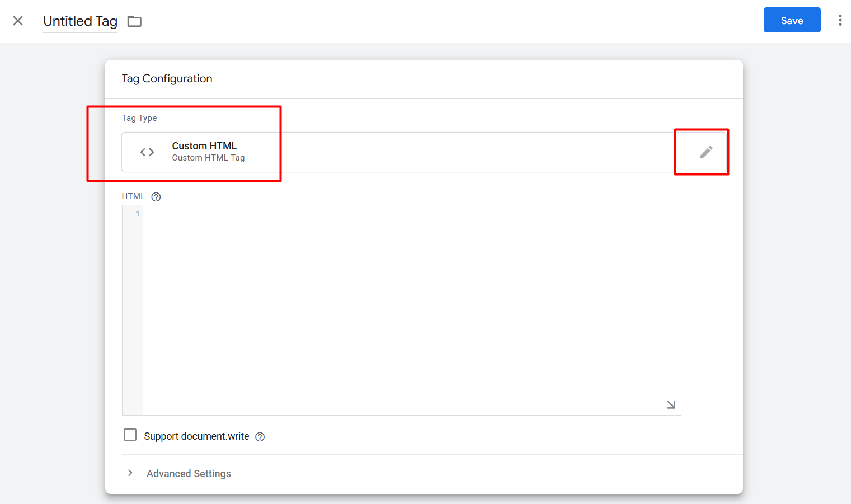
Task: Click line number 1 in editor gutter
Action: pyautogui.click(x=138, y=214)
